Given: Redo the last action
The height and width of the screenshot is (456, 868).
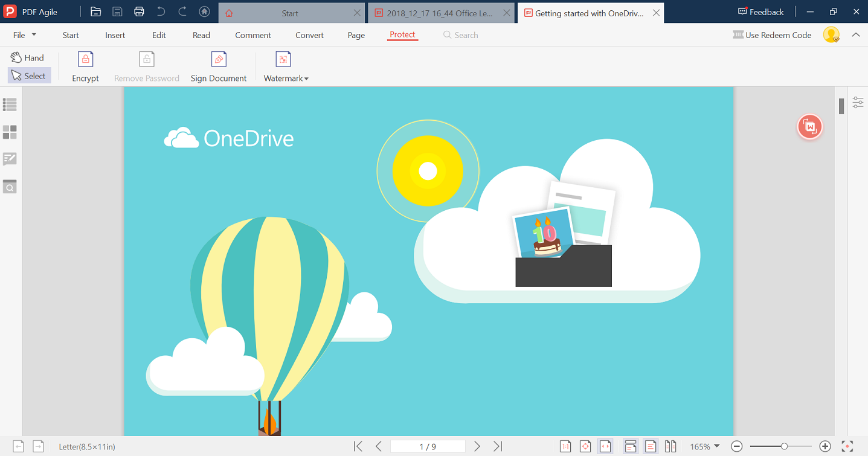Looking at the screenshot, I should pos(182,11).
